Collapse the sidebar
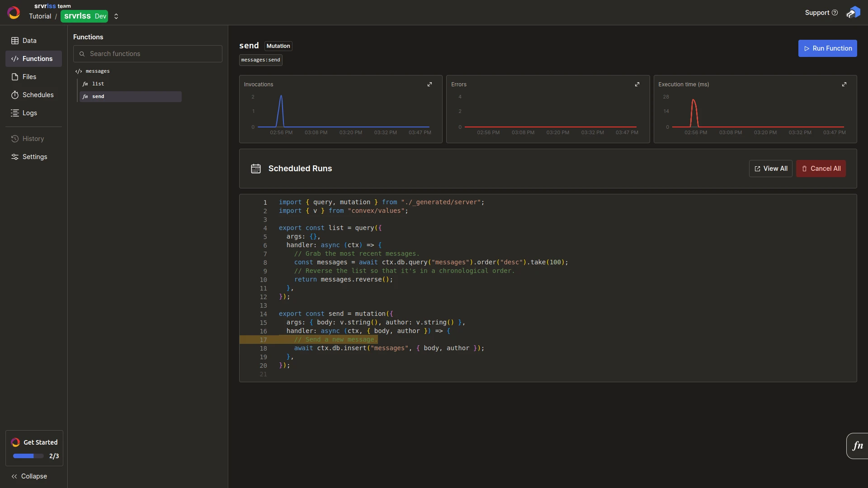The image size is (868, 488). [29, 476]
